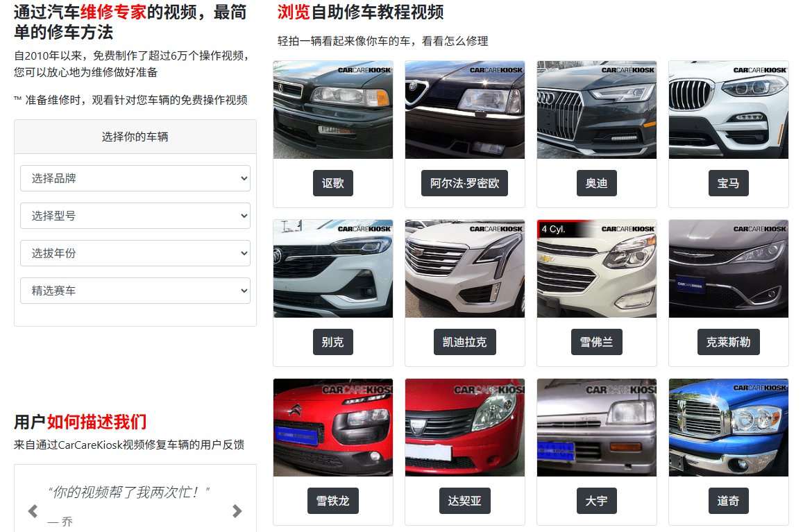This screenshot has height=532, width=812.
Task: Advance testimonial with right arrow
Action: (237, 511)
